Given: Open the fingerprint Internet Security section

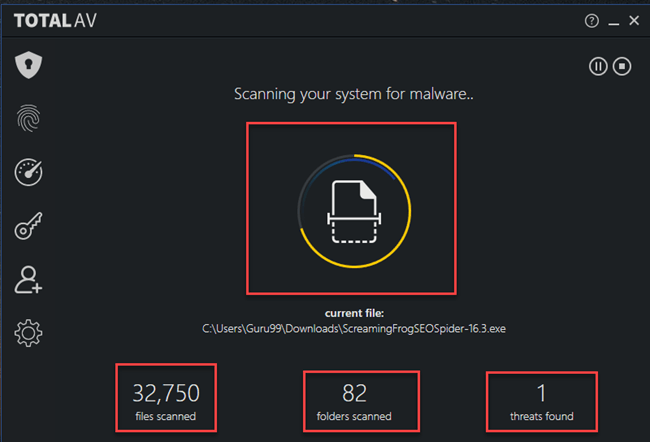Looking at the screenshot, I should 28,119.
